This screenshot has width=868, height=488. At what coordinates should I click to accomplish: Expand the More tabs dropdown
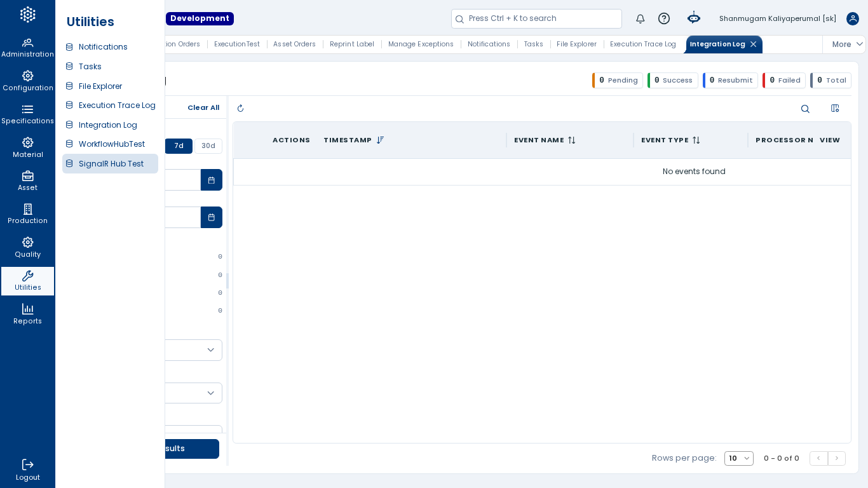(x=848, y=44)
